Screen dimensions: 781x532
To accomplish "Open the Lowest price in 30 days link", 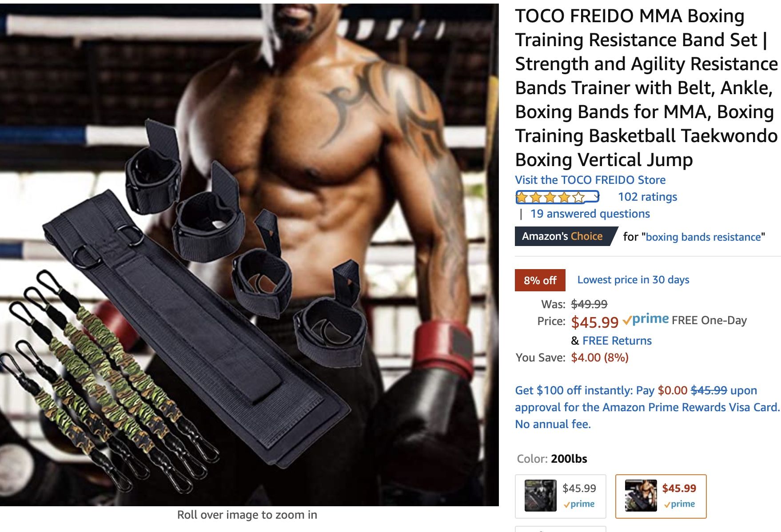I will [x=633, y=279].
